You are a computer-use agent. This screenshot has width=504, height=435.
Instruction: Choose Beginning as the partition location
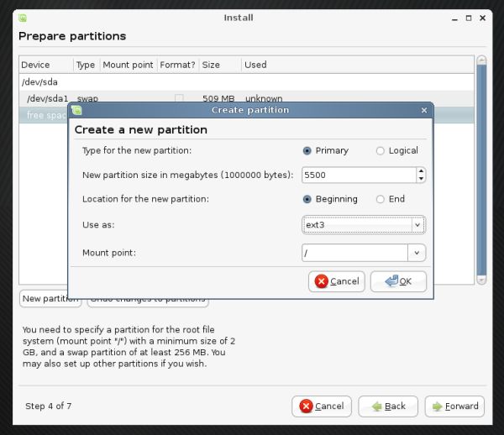pos(307,199)
